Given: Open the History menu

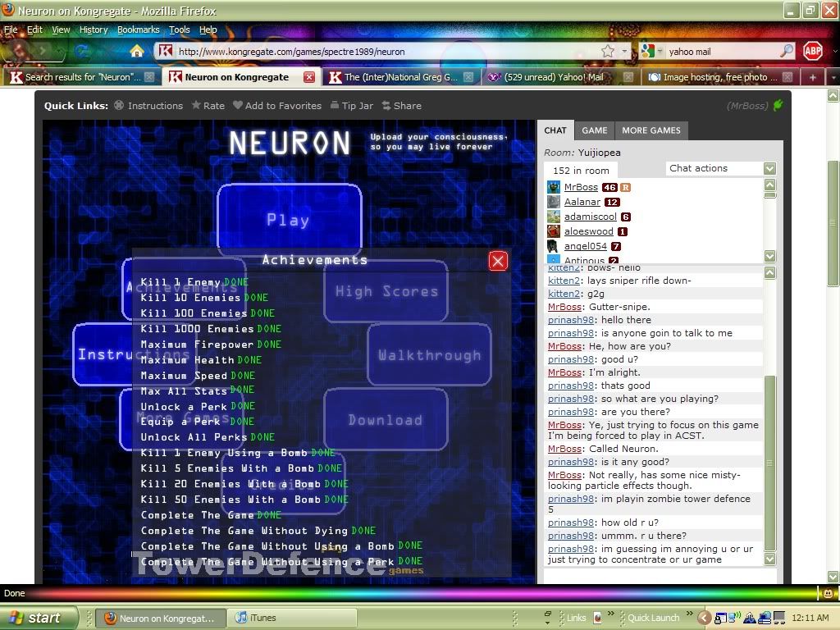Looking at the screenshot, I should point(94,30).
